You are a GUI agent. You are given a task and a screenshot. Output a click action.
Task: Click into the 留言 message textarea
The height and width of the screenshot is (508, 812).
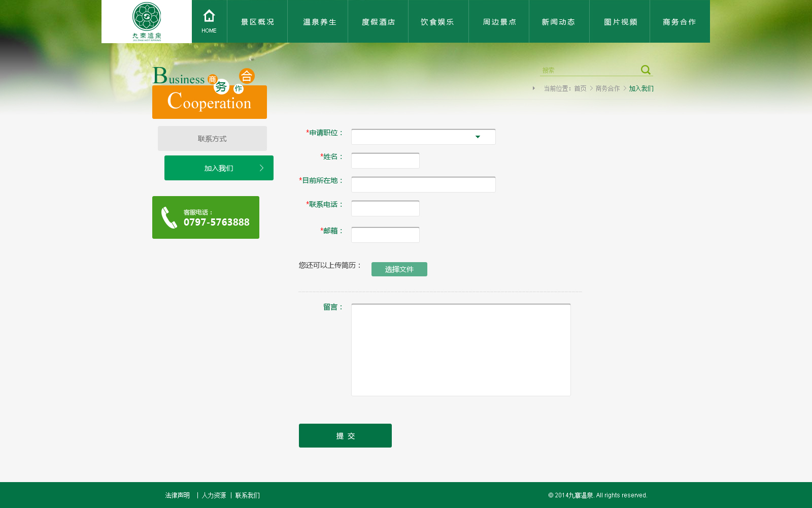(461, 350)
